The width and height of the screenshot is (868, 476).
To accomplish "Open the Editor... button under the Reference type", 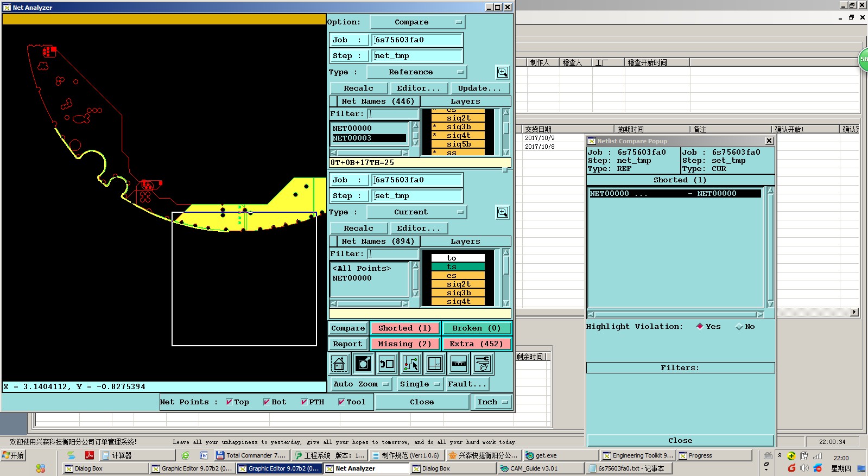I will coord(419,88).
